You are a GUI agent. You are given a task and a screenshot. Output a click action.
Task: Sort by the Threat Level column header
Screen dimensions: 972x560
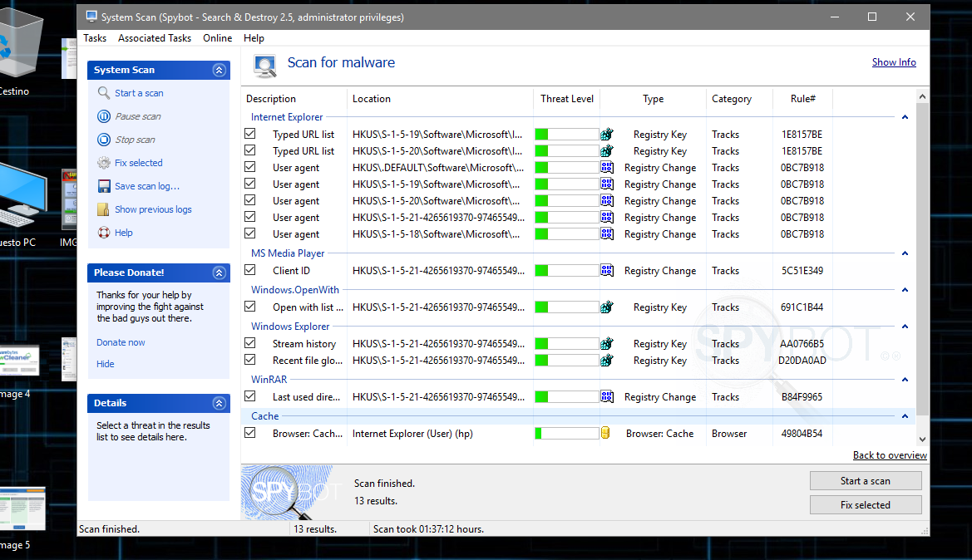[x=566, y=99]
